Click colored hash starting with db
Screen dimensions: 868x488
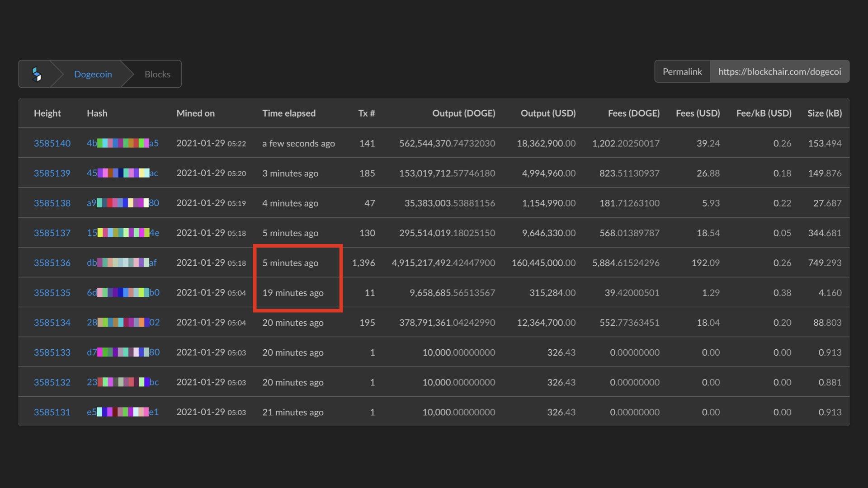pos(122,263)
